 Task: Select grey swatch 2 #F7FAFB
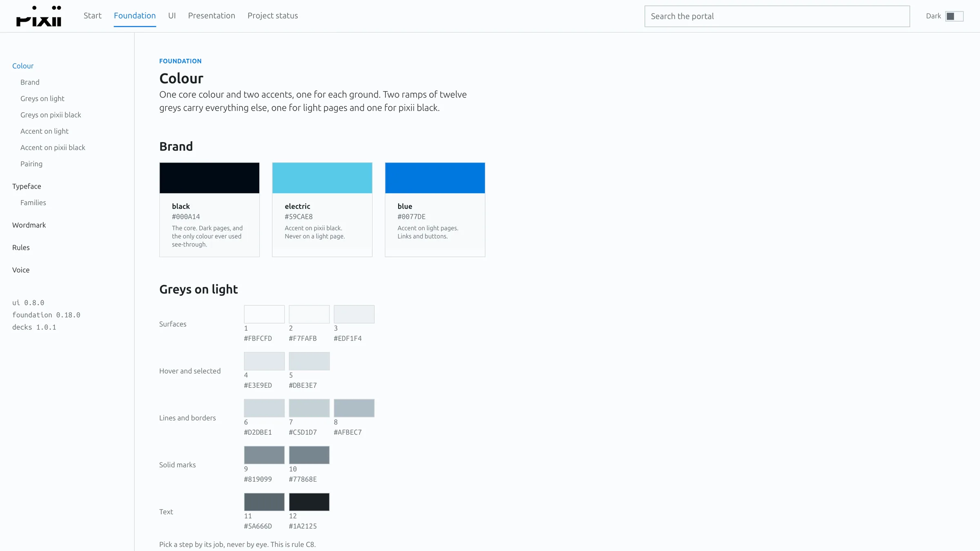coord(309,314)
